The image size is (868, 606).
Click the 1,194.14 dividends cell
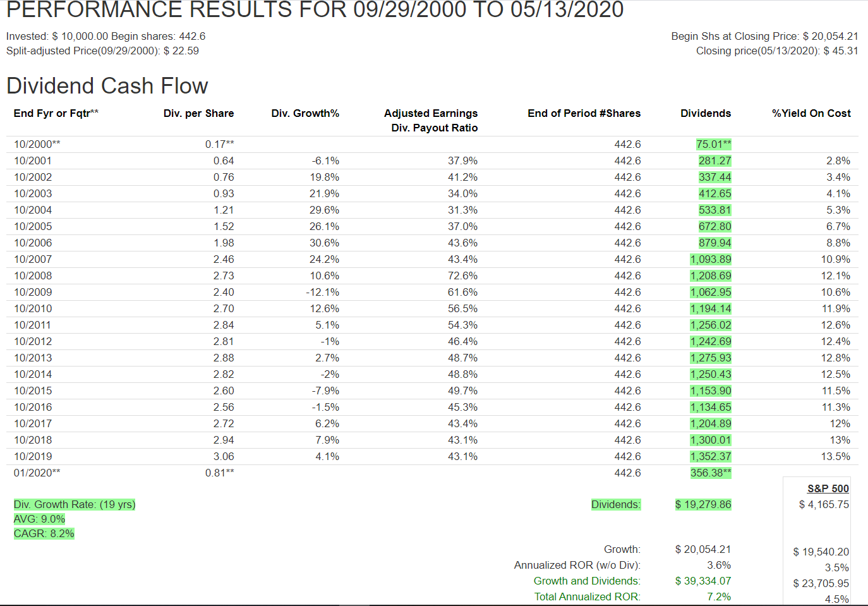pyautogui.click(x=711, y=308)
